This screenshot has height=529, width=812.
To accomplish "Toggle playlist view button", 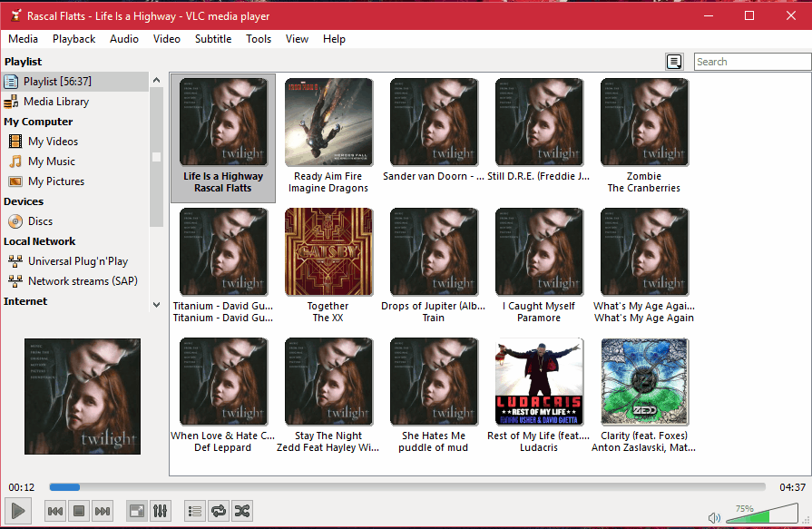I will tap(195, 512).
